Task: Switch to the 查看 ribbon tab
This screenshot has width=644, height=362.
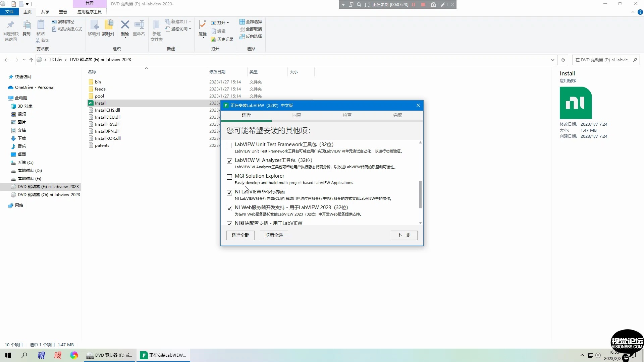Action: click(62, 12)
